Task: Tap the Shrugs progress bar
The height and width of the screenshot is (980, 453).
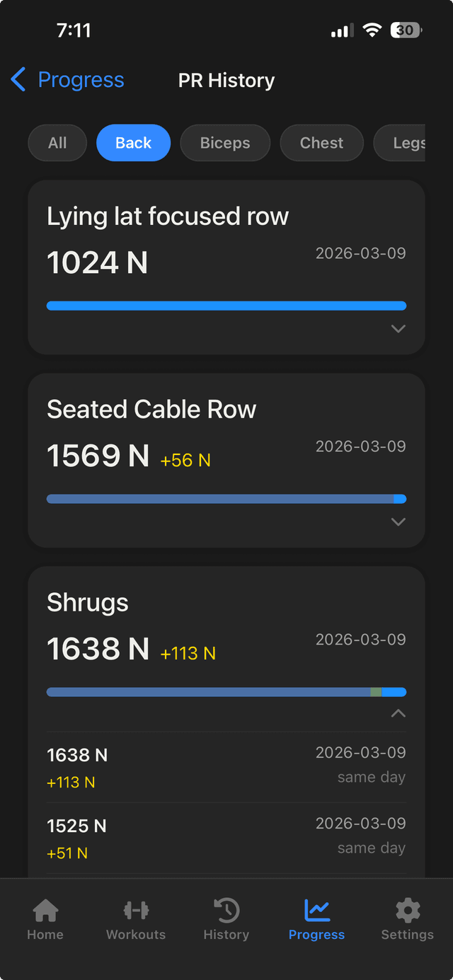Action: pyautogui.click(x=226, y=692)
